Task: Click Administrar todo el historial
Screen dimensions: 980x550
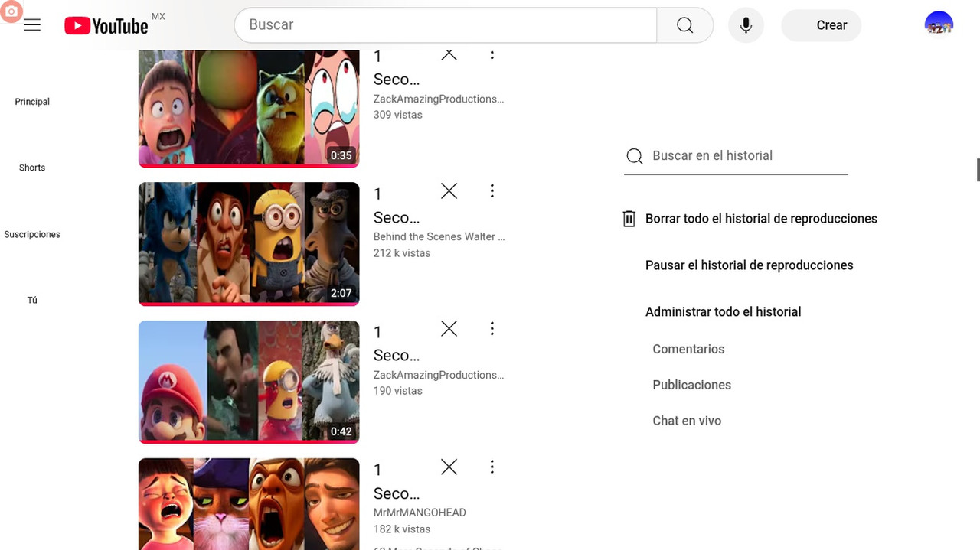Action: (723, 312)
